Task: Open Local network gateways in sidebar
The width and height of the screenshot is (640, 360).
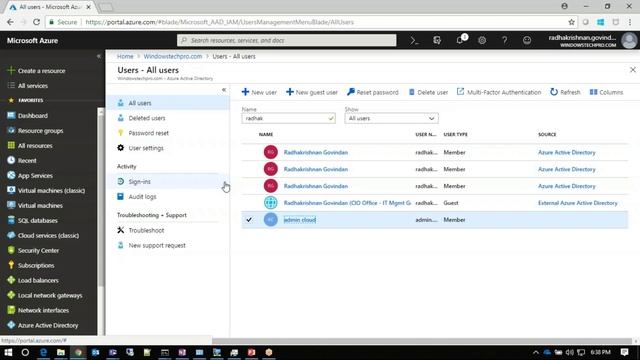Action: pos(49,296)
